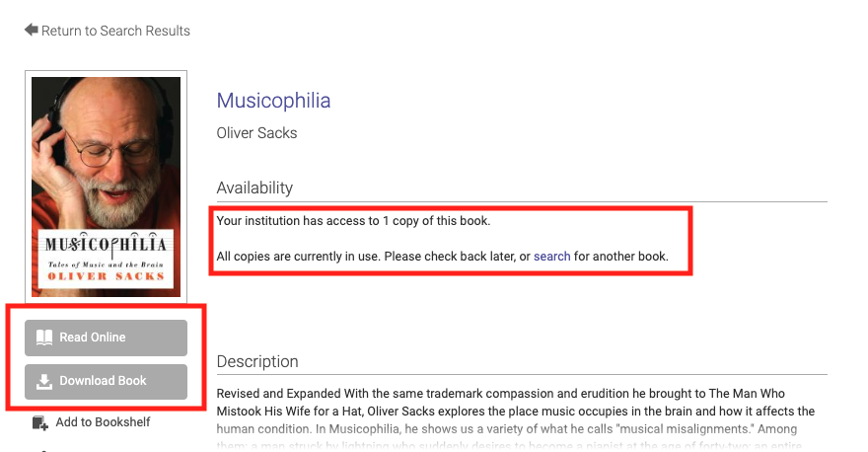Click the red 'OLIVER SACKS' text on cover
The width and height of the screenshot is (868, 452).
pos(106,279)
